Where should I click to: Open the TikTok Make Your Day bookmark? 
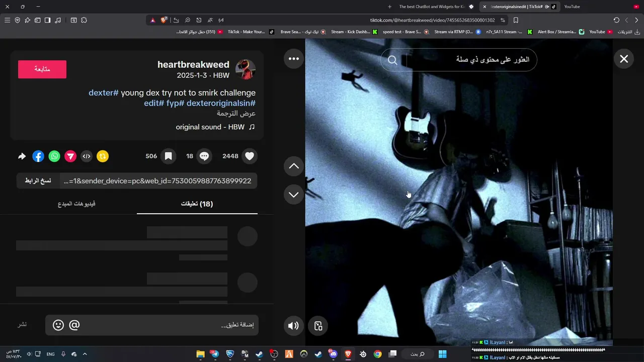point(251,32)
